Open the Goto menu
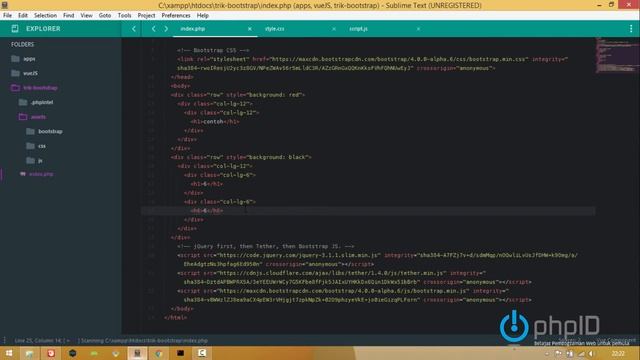 coord(105,16)
